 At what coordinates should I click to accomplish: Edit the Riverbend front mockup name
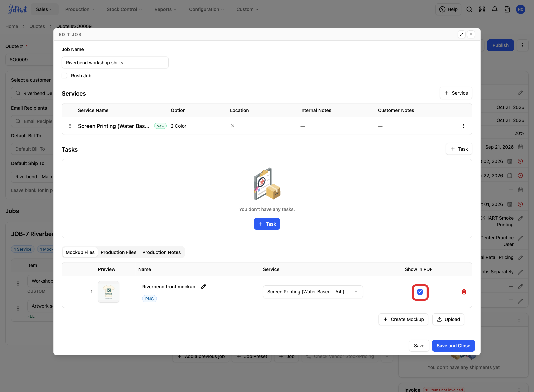203,287
